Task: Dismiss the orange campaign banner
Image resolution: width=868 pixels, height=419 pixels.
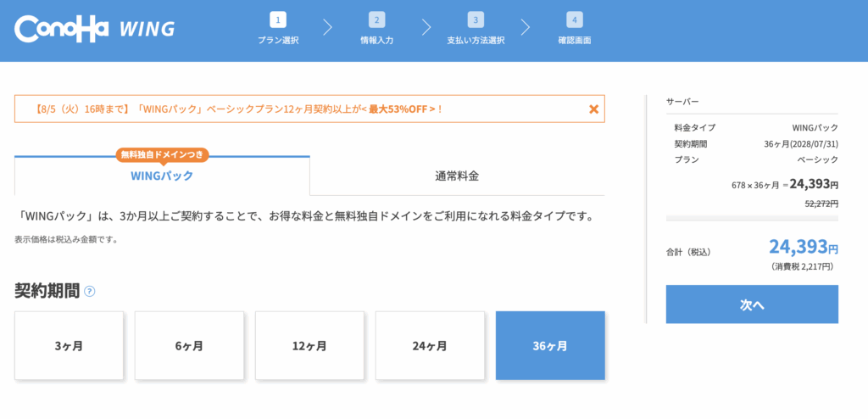Action: click(x=594, y=109)
